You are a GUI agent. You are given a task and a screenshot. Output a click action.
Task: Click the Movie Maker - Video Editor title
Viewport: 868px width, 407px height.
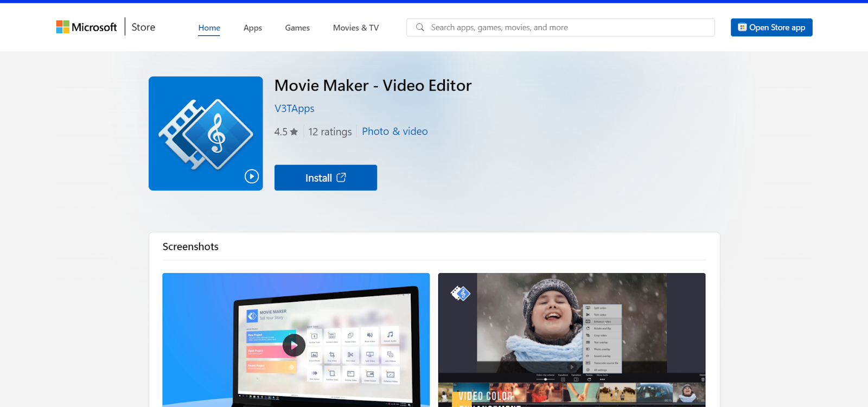(x=373, y=86)
